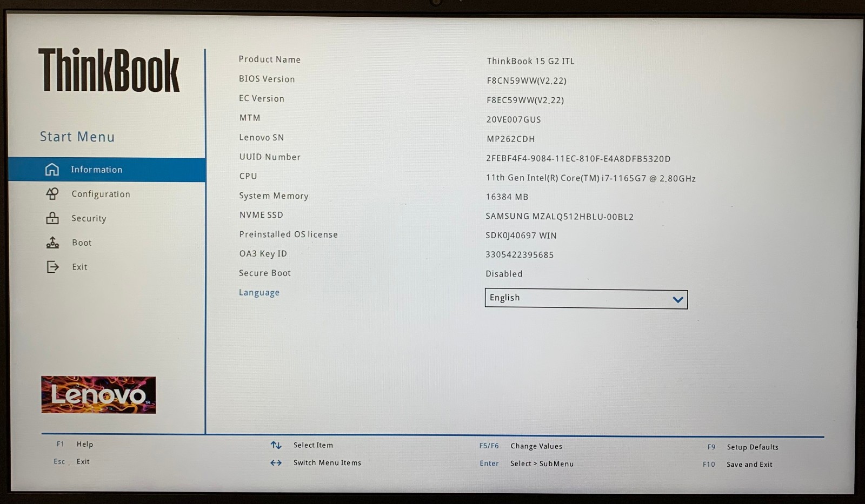Expand the Language dropdown chevron

tap(677, 300)
